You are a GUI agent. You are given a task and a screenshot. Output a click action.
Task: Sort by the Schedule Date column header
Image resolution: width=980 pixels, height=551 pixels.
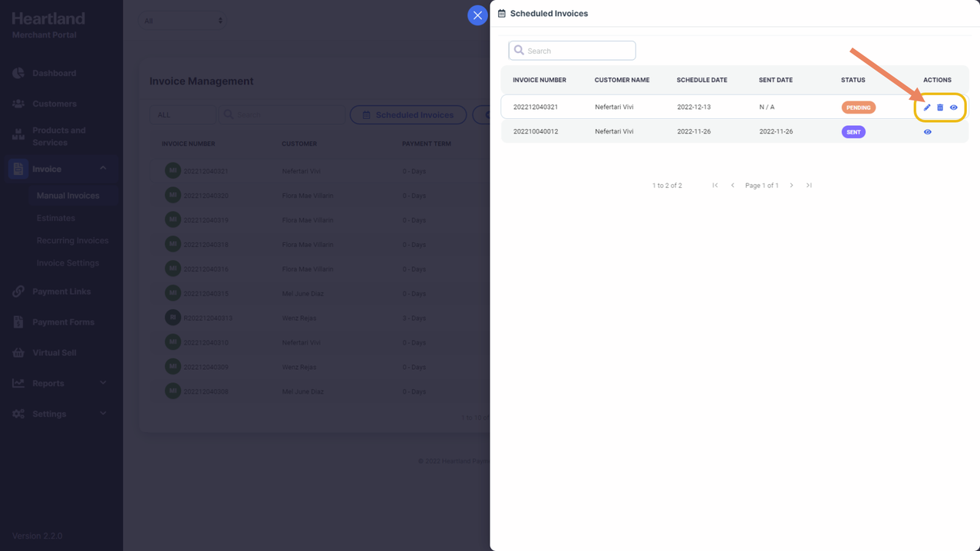click(x=701, y=80)
